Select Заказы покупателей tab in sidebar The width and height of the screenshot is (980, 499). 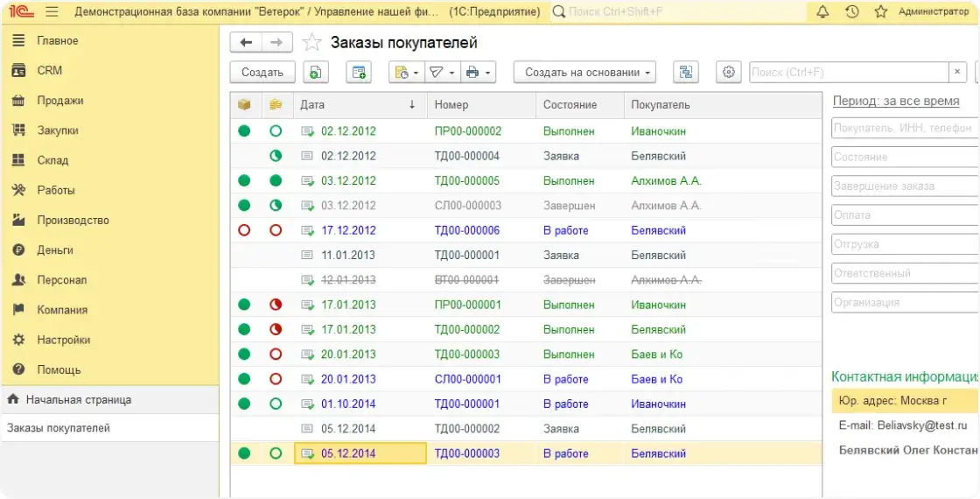[x=110, y=428]
